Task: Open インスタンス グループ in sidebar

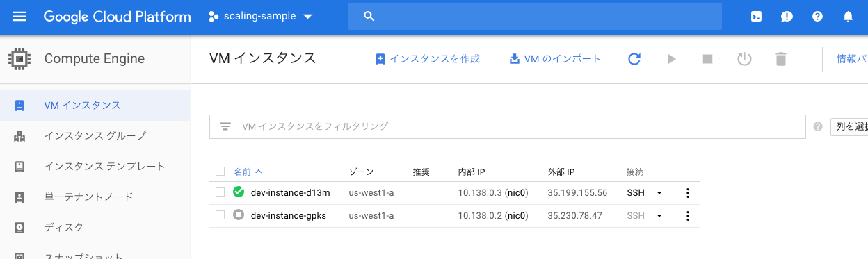Action: (x=95, y=136)
